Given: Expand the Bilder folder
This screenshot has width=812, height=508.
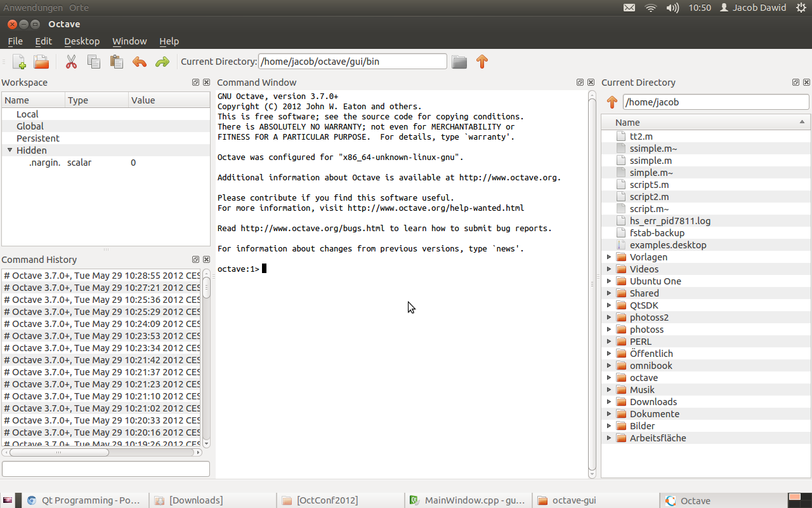Looking at the screenshot, I should coord(609,426).
